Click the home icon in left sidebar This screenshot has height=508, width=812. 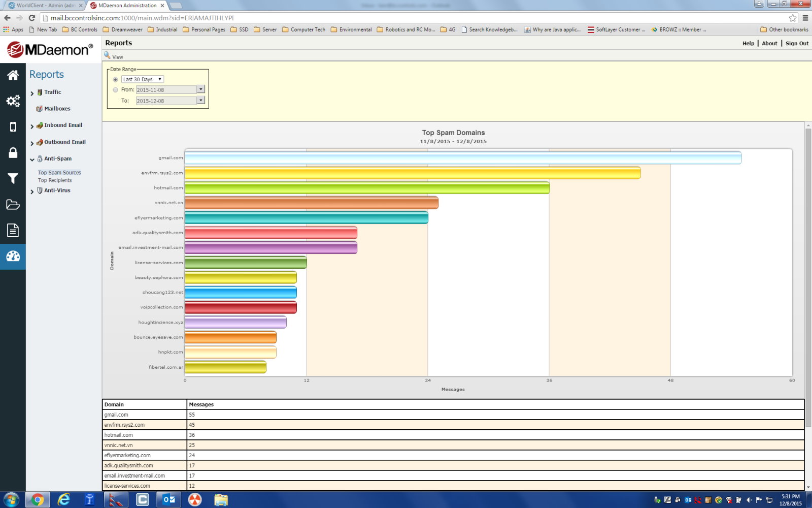point(13,75)
